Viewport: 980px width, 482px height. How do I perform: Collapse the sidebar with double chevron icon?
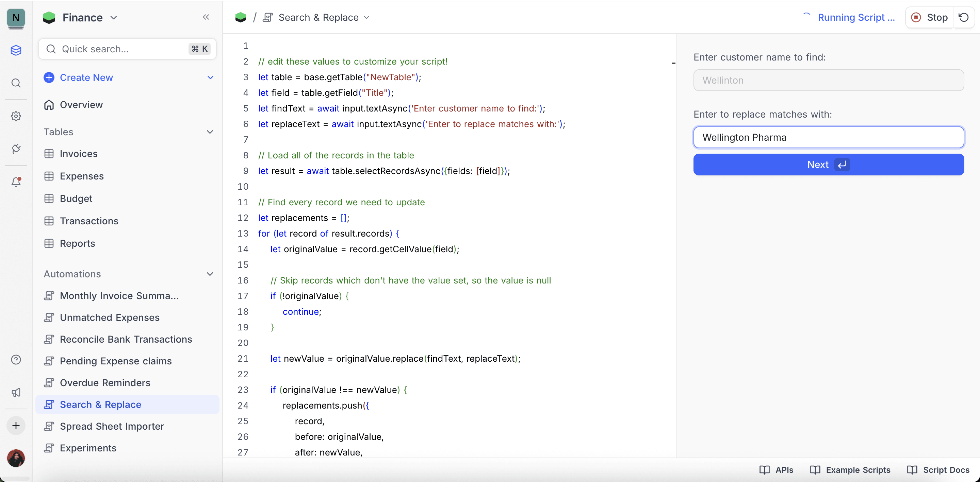[x=206, y=17]
